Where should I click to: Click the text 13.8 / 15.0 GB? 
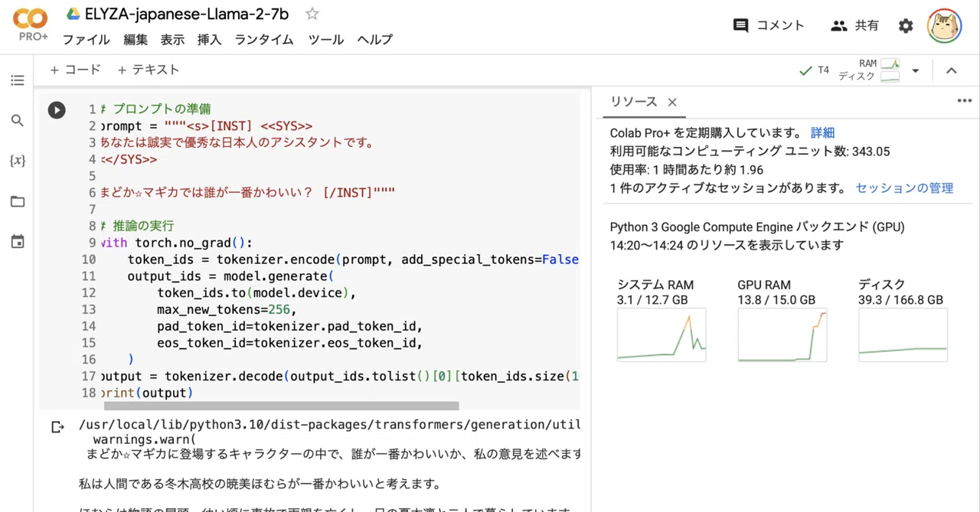point(776,300)
